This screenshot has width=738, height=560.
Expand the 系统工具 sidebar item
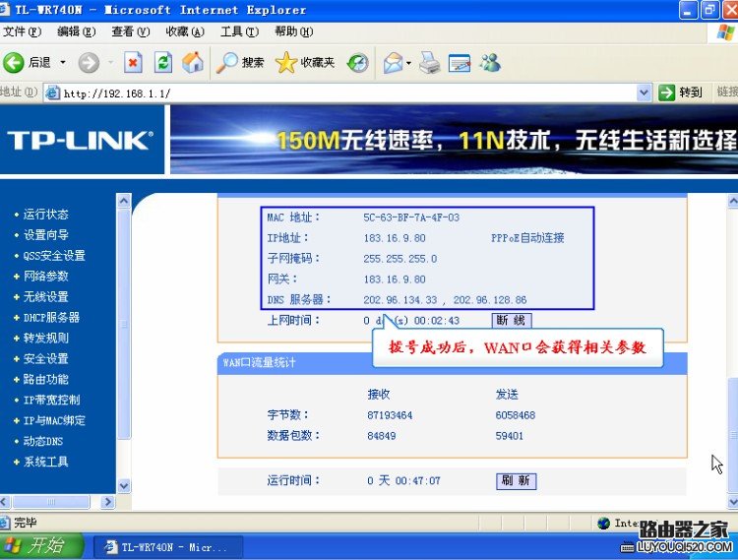tap(45, 462)
